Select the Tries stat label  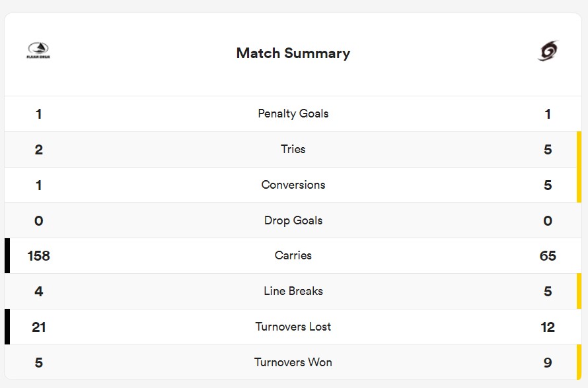click(x=293, y=149)
